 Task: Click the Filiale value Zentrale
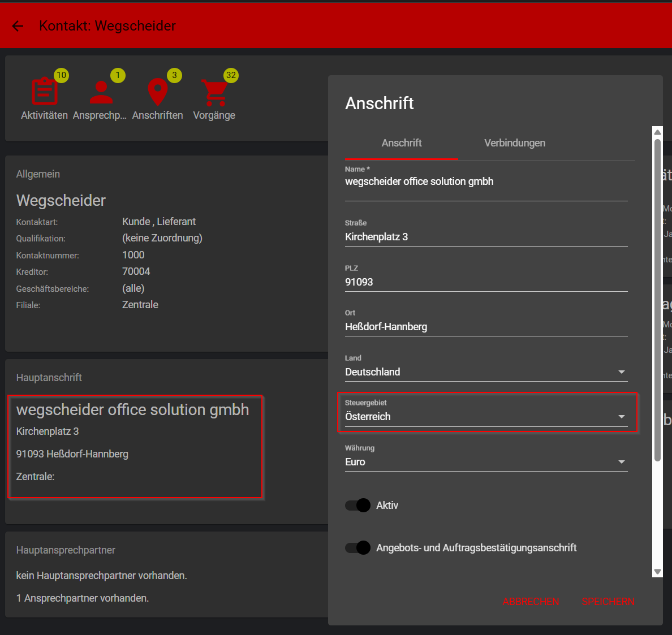(x=140, y=305)
